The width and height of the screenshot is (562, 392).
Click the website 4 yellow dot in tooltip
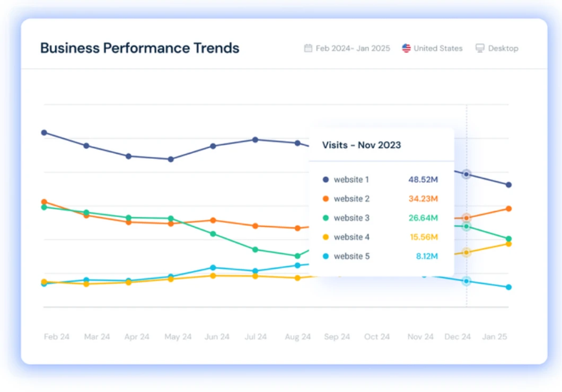point(326,237)
